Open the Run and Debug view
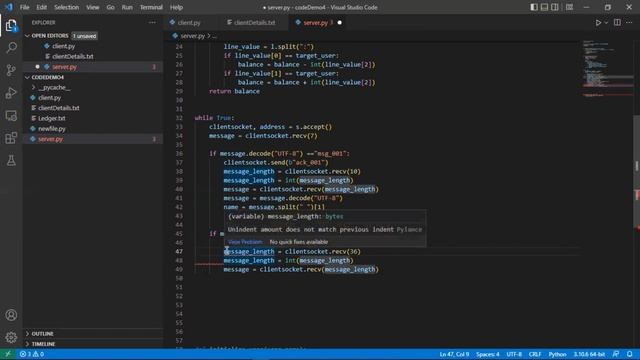The width and height of the screenshot is (640, 360). point(11,93)
